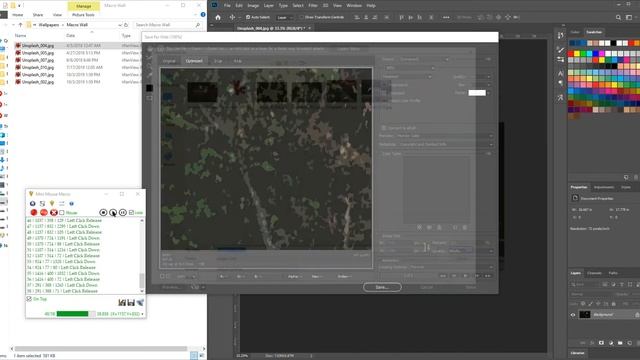The width and height of the screenshot is (640, 360).
Task: Click the second floppy disk icon in Mini Mouse Macro
Action: click(131, 302)
